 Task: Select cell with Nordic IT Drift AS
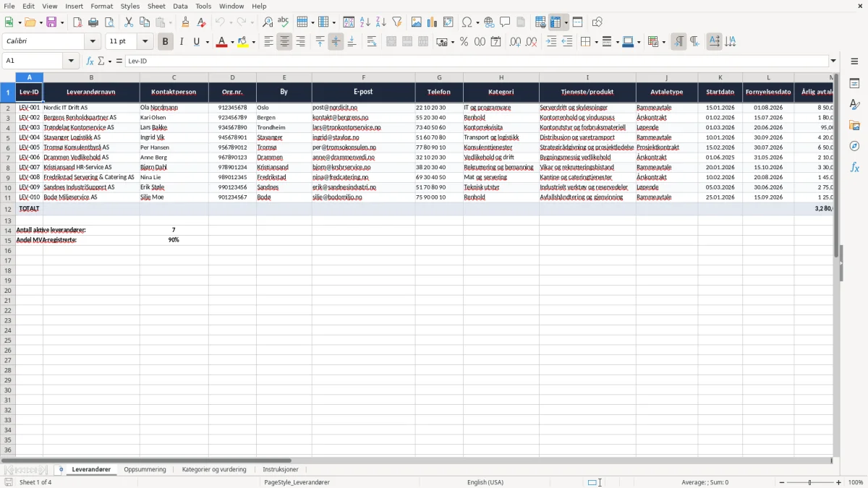coord(91,107)
